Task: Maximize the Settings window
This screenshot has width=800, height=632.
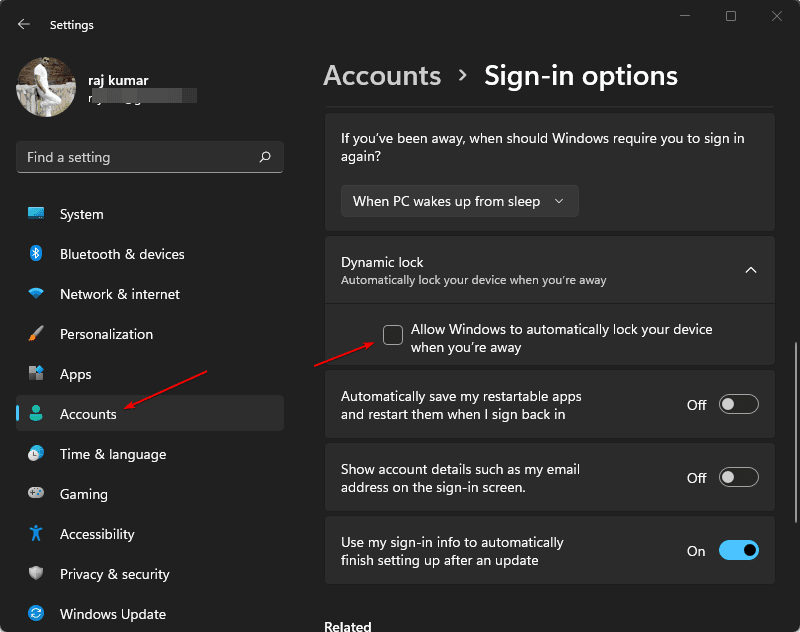Action: coord(731,16)
